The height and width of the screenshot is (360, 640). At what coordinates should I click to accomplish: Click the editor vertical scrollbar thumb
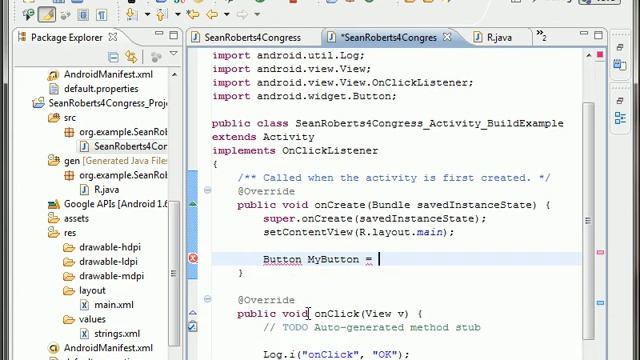coord(588,220)
